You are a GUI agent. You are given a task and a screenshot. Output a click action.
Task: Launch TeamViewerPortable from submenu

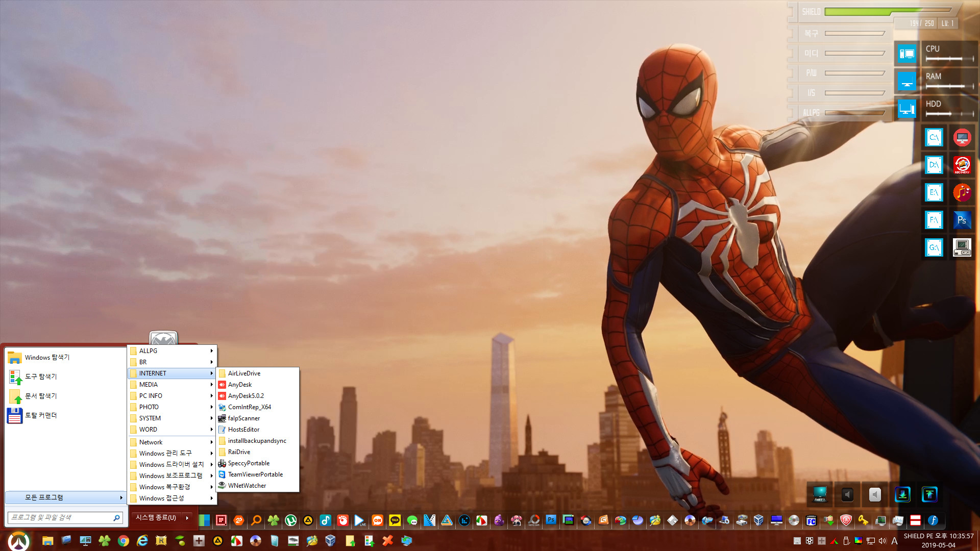coord(258,474)
